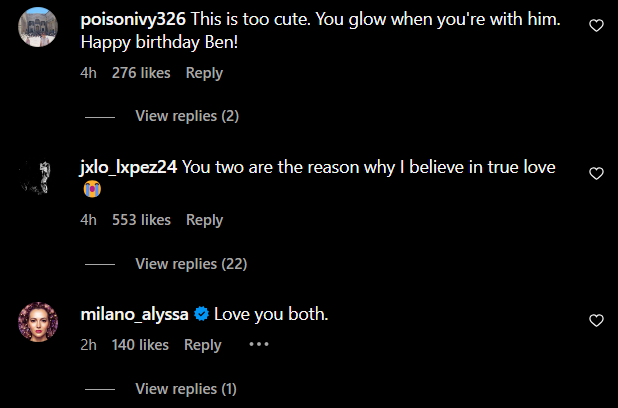
Task: Open the jxlo_lxpez24 username link
Action: click(129, 167)
